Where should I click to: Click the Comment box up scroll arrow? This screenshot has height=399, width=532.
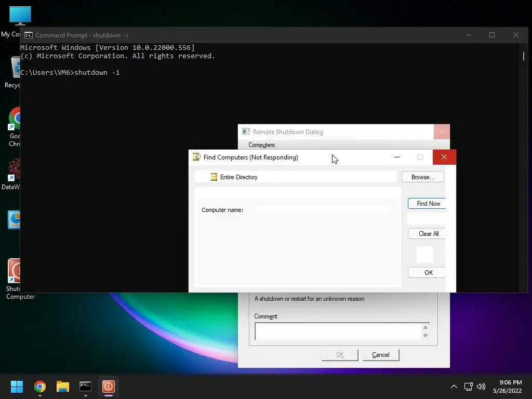pyautogui.click(x=425, y=327)
